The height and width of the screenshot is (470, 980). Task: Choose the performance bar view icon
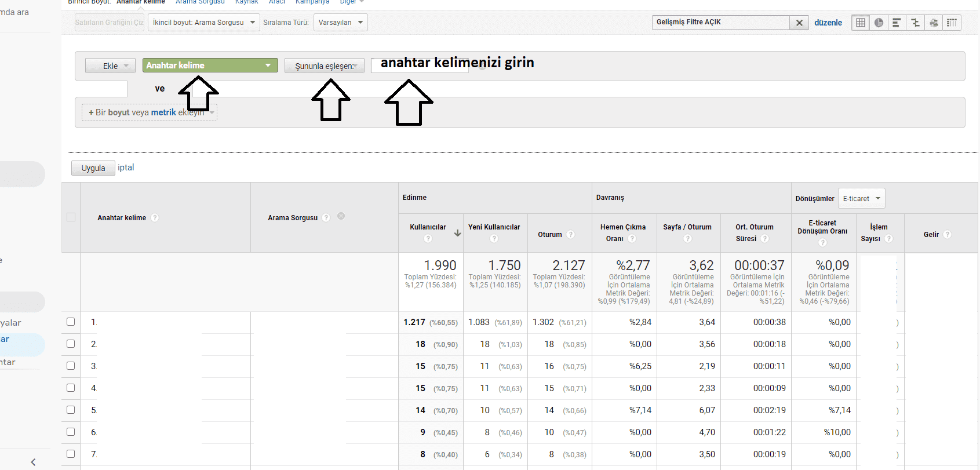coord(897,23)
